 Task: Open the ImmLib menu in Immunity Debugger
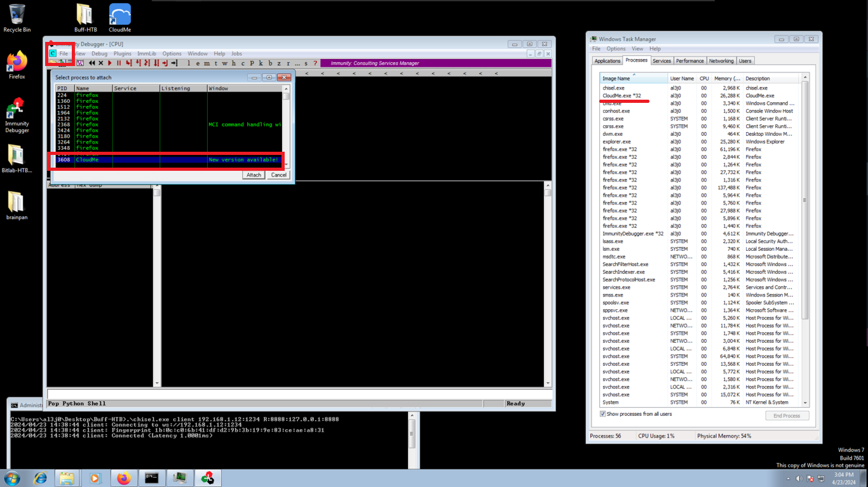[x=147, y=53]
